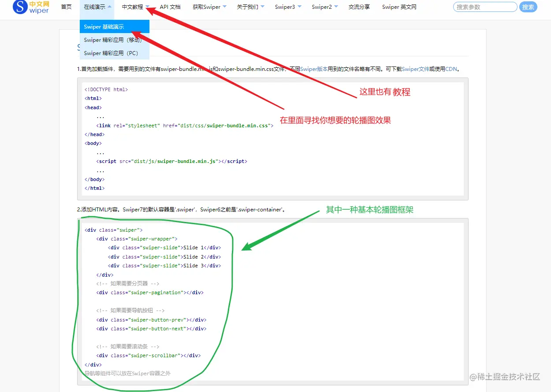
Task: Select Swiper 基础演示 from the dropdown
Action: (115, 26)
